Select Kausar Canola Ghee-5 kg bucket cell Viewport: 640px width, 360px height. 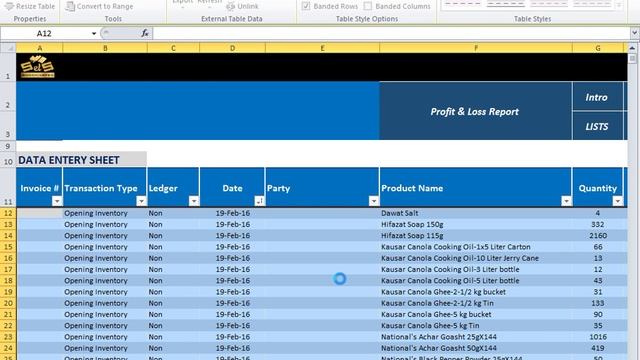coord(476,314)
